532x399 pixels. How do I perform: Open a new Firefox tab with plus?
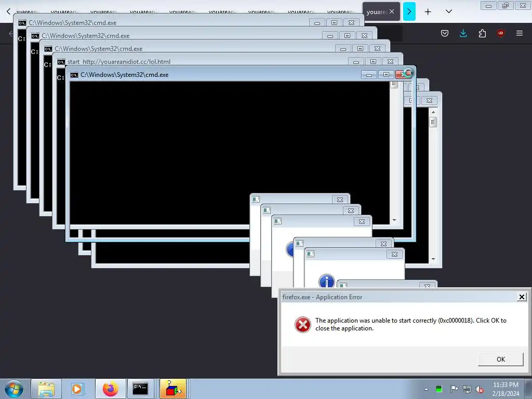tap(428, 12)
